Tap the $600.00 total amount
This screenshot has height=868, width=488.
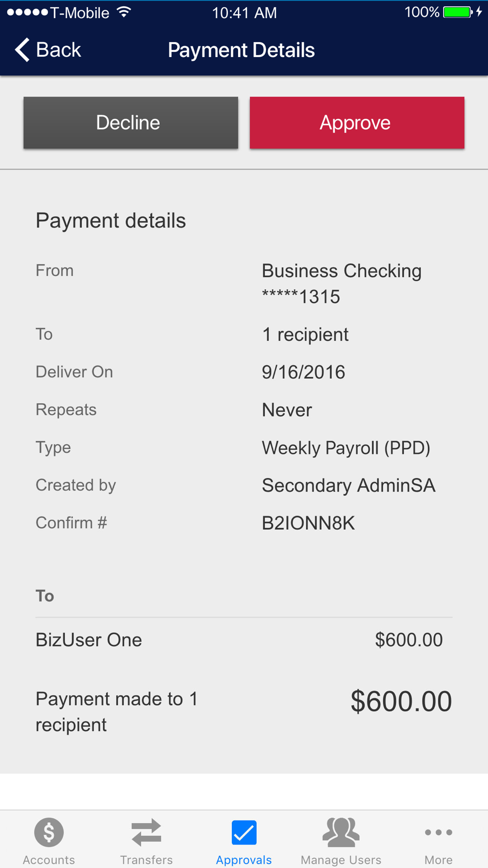pyautogui.click(x=401, y=702)
